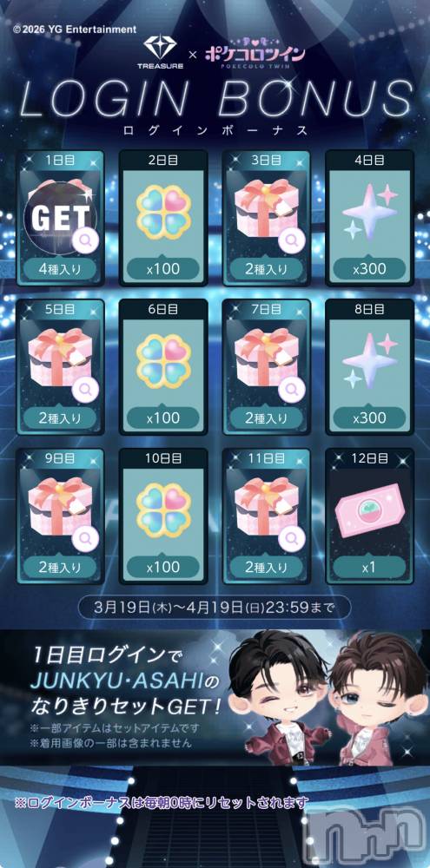Screen dimensions: 430x868
Task: Tap magnifier icon on Day 11 gift box
Action: coord(291,538)
